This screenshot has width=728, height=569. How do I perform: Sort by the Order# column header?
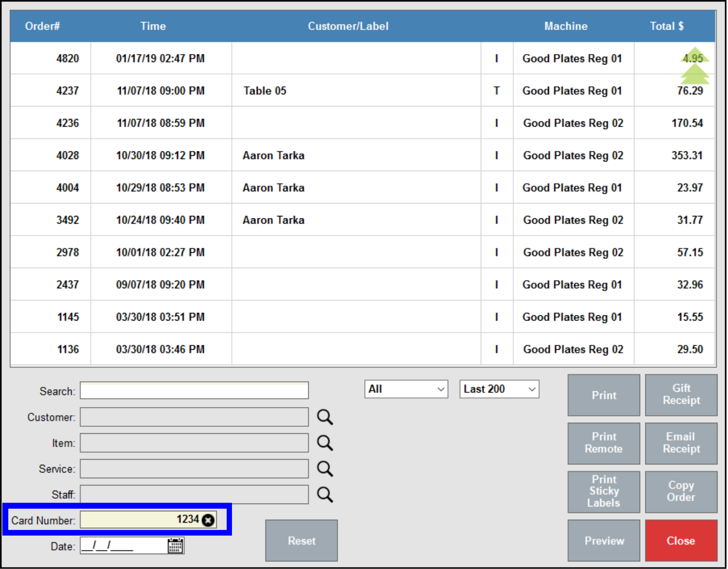(x=42, y=26)
